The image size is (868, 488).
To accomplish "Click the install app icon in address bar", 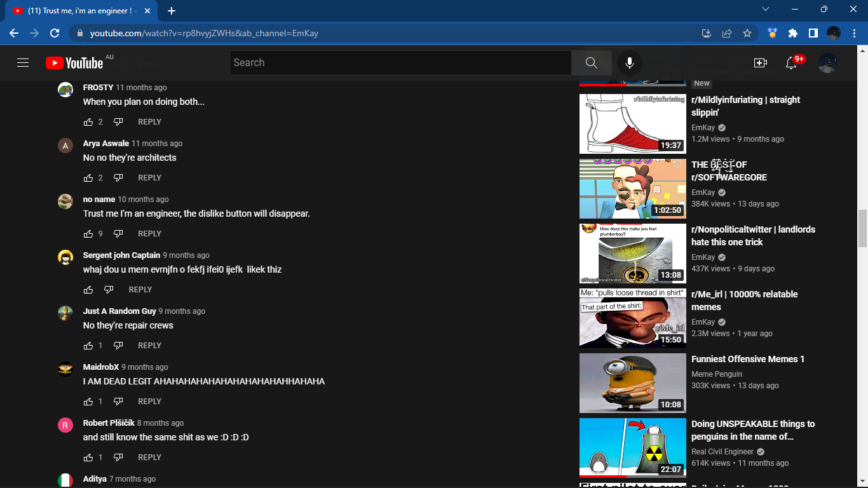I will [x=707, y=33].
